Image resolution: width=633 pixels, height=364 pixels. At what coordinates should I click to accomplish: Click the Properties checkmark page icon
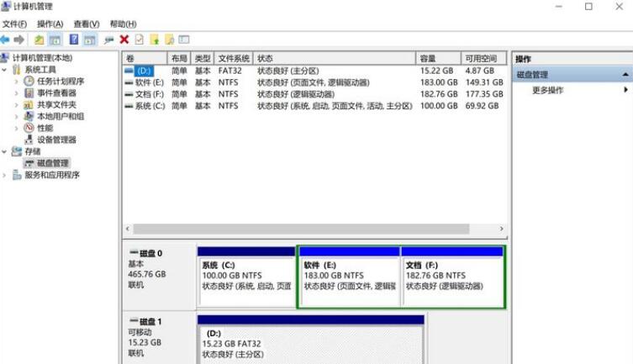coord(139,40)
